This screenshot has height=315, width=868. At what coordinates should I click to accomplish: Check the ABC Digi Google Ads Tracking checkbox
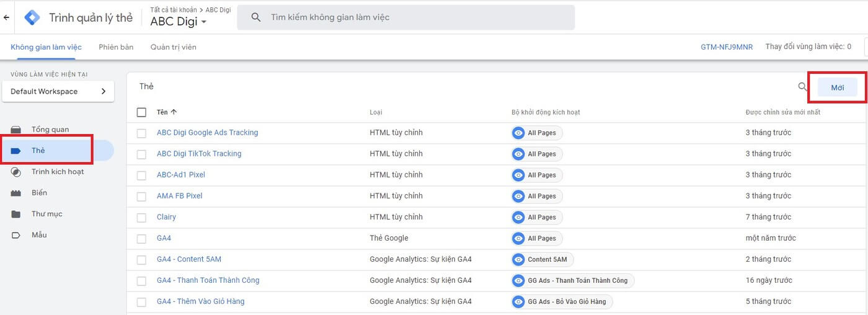point(141,133)
